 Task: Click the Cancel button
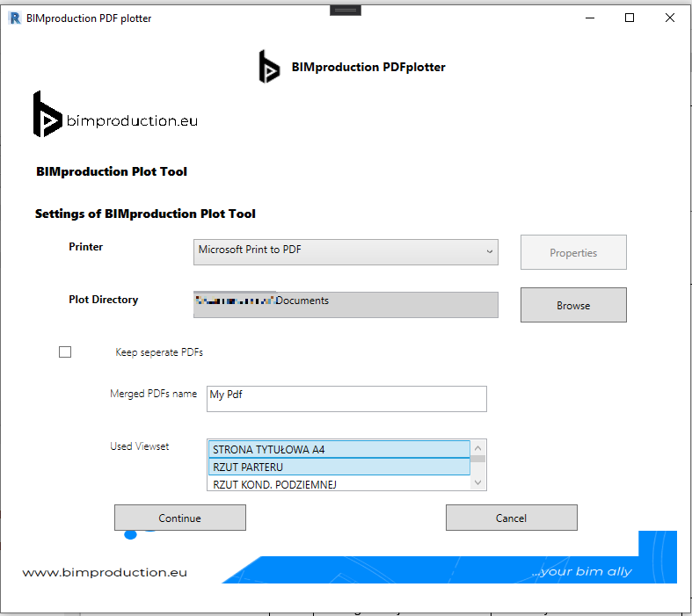point(511,518)
